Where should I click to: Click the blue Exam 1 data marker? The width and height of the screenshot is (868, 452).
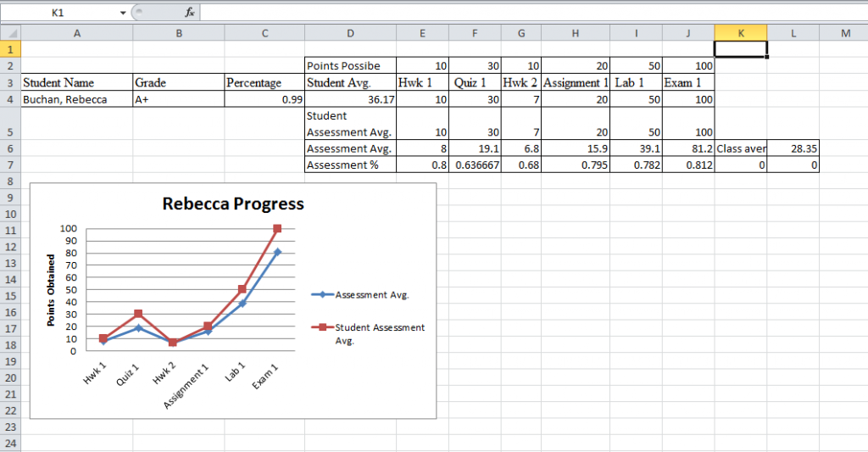[x=277, y=252]
